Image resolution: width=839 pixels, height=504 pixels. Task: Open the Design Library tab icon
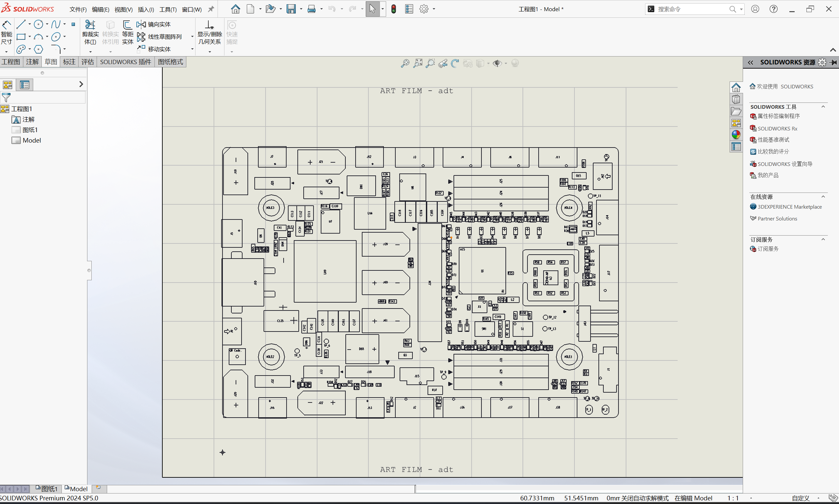736,99
